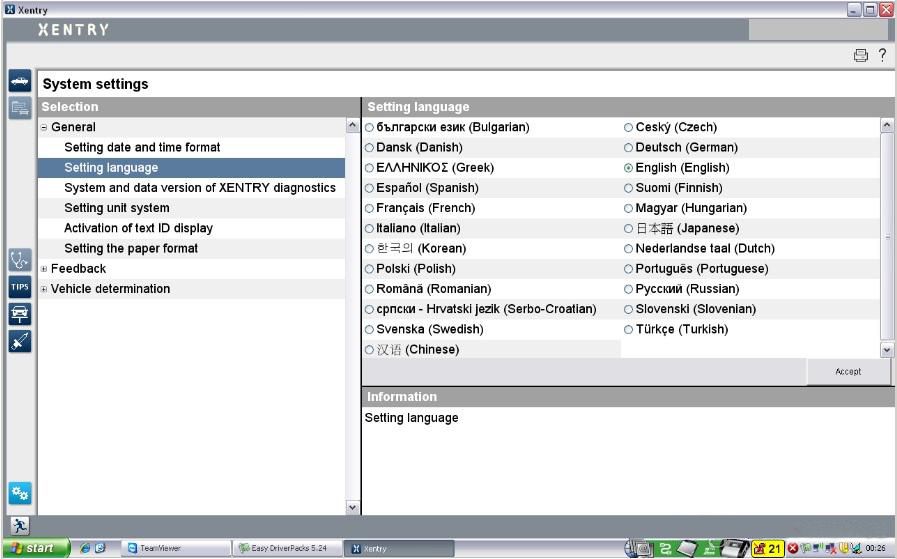The height and width of the screenshot is (559, 897).
Task: Expand the Vehicle determination node
Action: (x=44, y=289)
